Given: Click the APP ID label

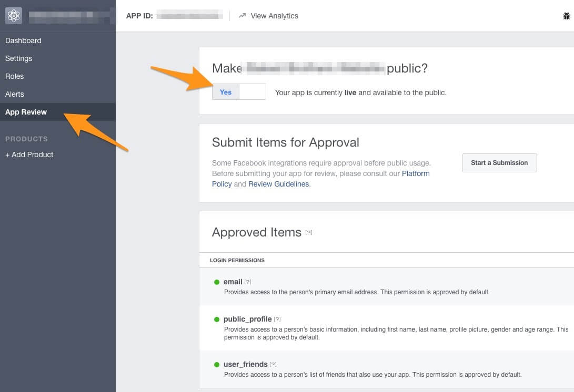Looking at the screenshot, I should [139, 16].
